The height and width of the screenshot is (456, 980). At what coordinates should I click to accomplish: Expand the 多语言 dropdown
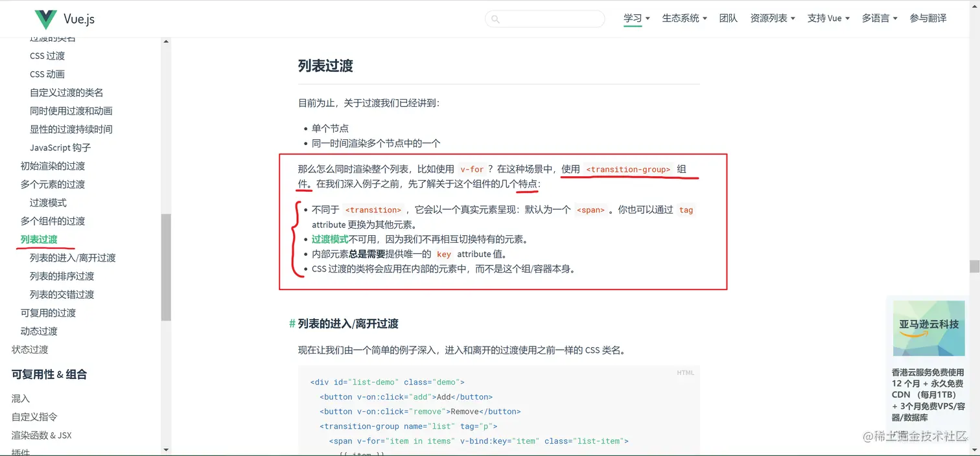pyautogui.click(x=880, y=18)
